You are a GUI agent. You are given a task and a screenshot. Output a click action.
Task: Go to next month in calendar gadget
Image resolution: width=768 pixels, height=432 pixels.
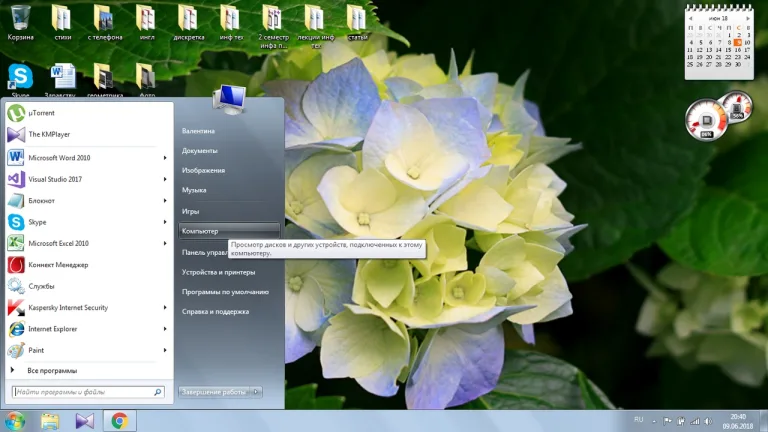748,18
